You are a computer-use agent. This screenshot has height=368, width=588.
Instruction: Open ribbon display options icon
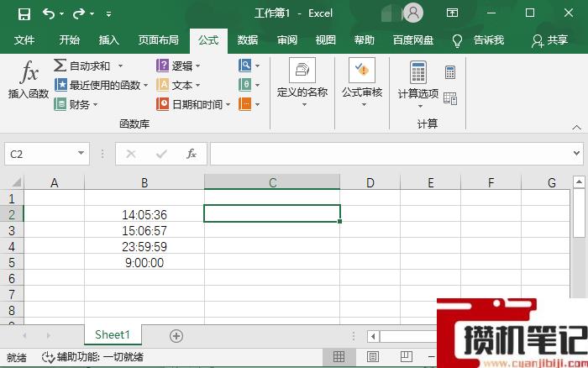tap(452, 13)
